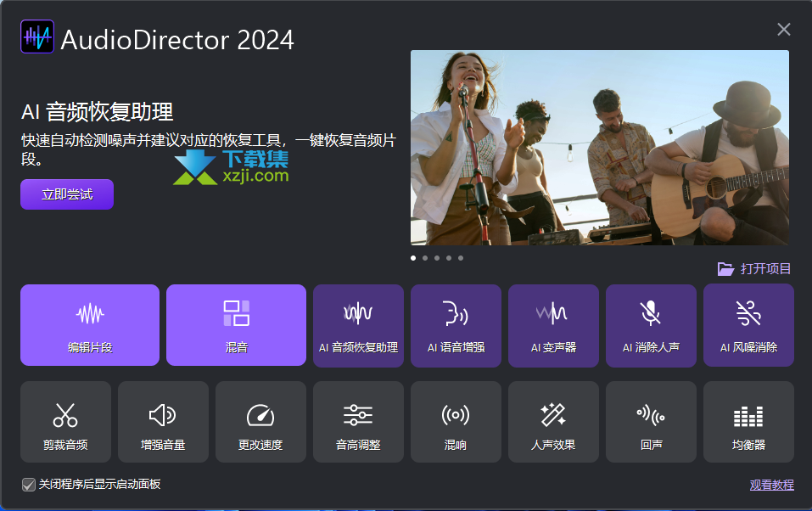This screenshot has width=812, height=511.
Task: Open the AI 变声器 voice changer
Action: point(553,325)
